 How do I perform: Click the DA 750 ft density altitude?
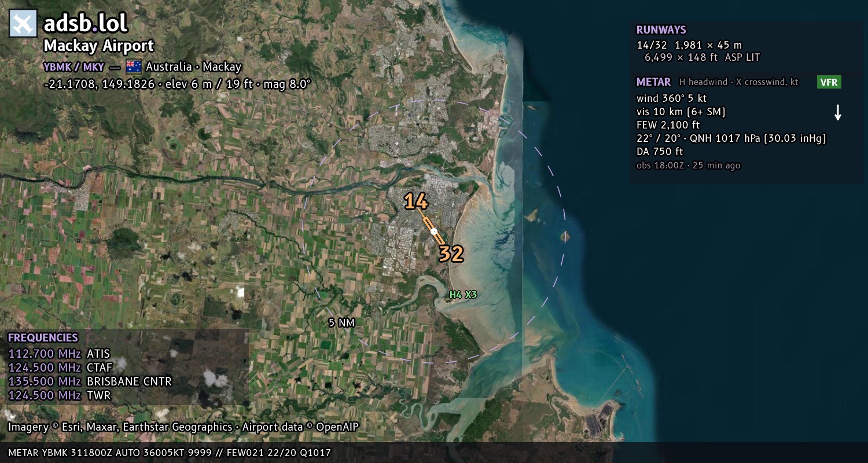660,152
